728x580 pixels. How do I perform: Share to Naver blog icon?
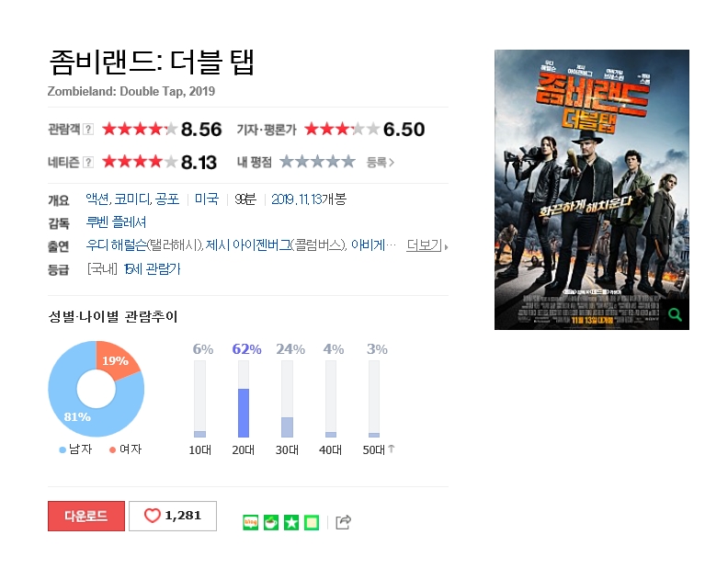pyautogui.click(x=251, y=522)
